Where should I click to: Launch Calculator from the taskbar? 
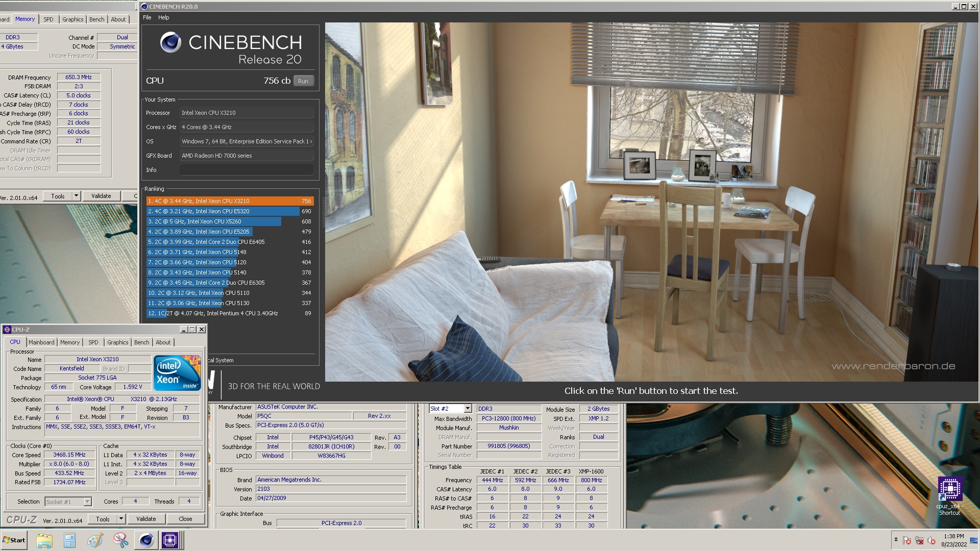[x=69, y=540]
